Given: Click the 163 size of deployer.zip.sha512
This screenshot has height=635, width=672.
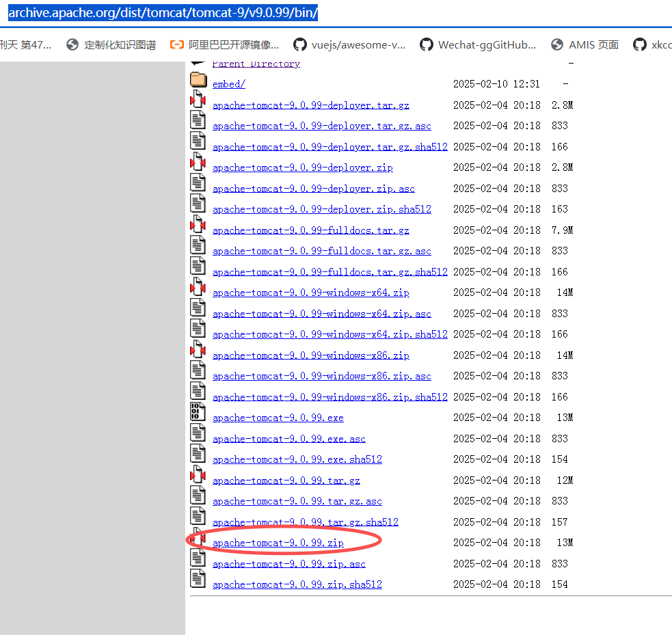Looking at the screenshot, I should pos(560,209).
